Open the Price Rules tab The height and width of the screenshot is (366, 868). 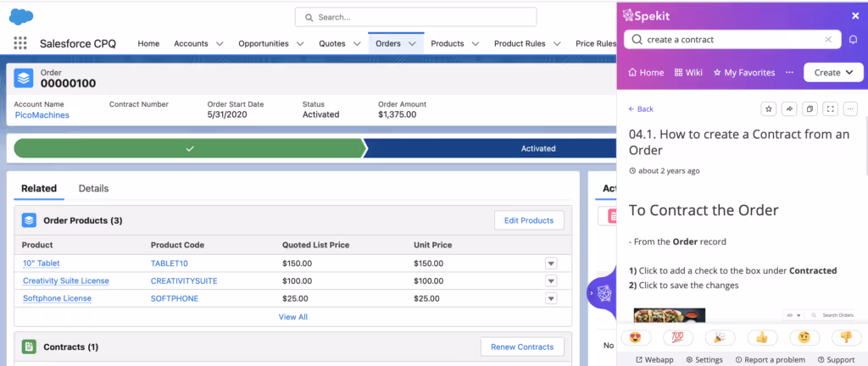pyautogui.click(x=596, y=44)
